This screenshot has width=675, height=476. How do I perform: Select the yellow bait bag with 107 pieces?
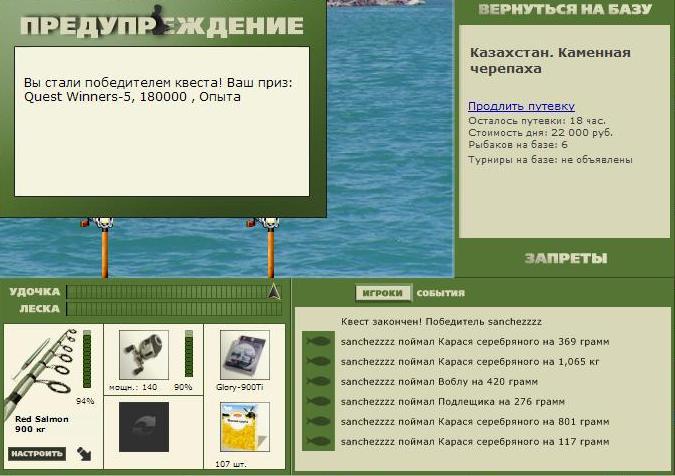click(245, 427)
